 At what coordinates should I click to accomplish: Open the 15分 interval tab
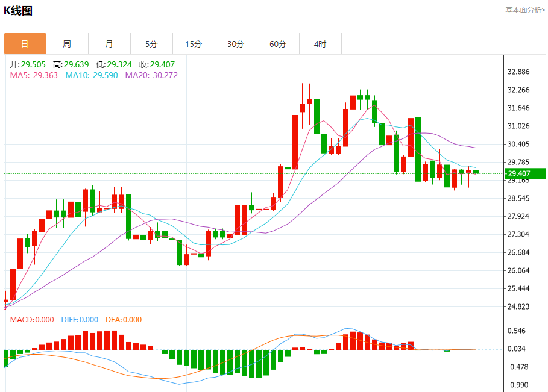pyautogui.click(x=194, y=44)
